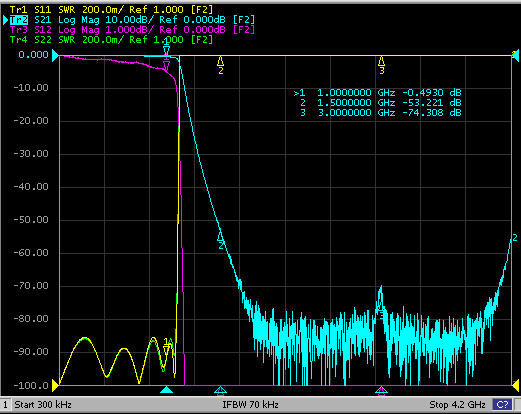This screenshot has height=414, width=521.
Task: Click yellow marker 3 at top of graph
Action: coord(382,65)
